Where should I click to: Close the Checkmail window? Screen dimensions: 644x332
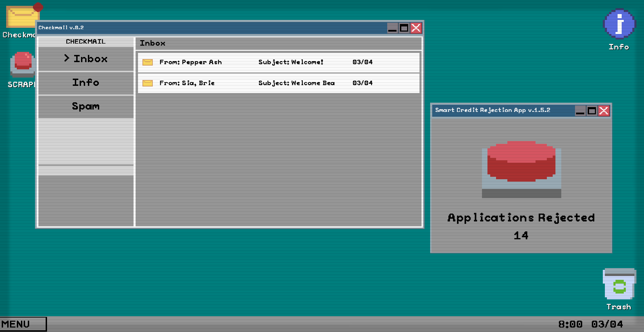point(416,28)
